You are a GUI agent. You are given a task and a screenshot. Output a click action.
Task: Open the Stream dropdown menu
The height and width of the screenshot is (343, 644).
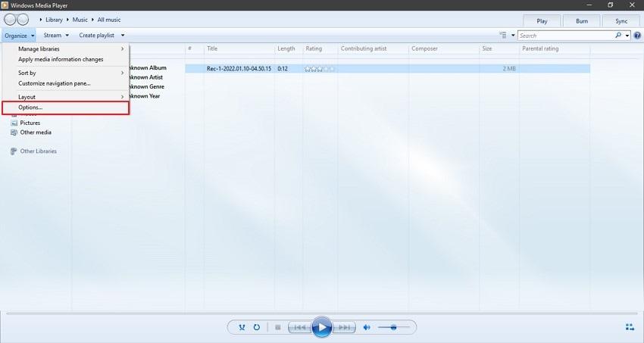[x=56, y=36]
